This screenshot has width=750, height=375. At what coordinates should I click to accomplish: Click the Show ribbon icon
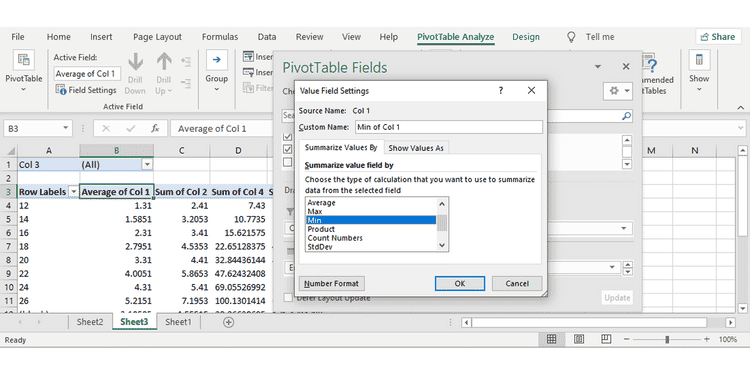pos(699,60)
